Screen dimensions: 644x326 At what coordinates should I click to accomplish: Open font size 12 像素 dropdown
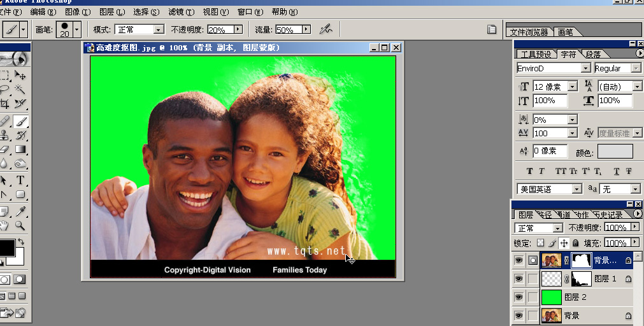pyautogui.click(x=573, y=87)
